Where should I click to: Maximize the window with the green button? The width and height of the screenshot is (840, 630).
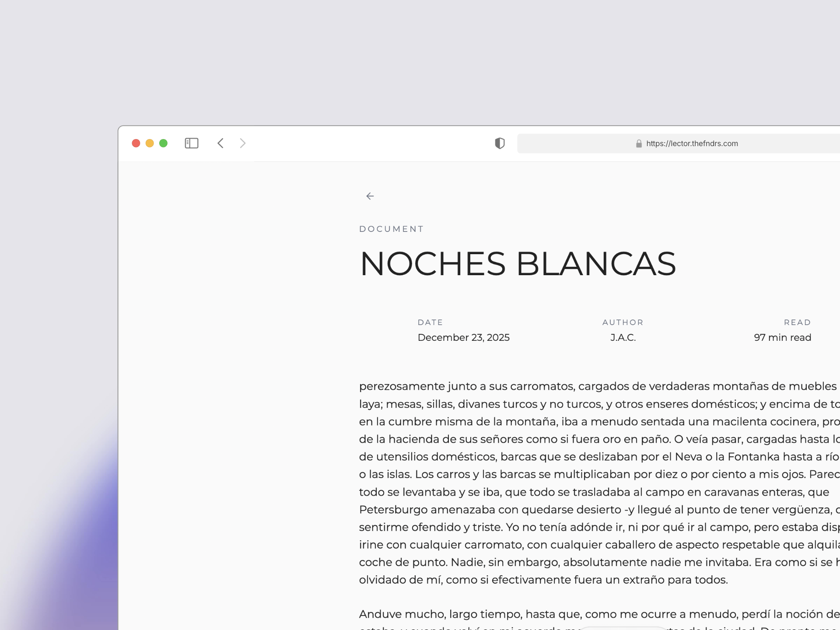click(x=163, y=143)
